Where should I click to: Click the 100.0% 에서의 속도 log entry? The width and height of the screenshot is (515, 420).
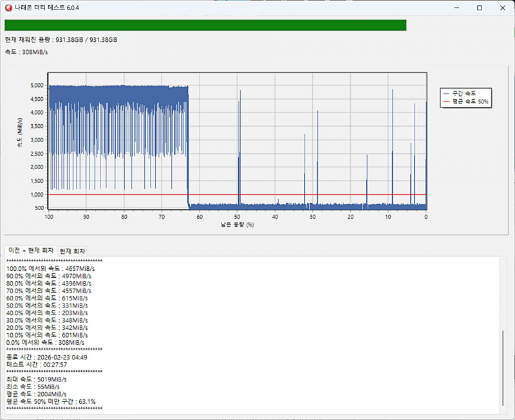[49, 268]
